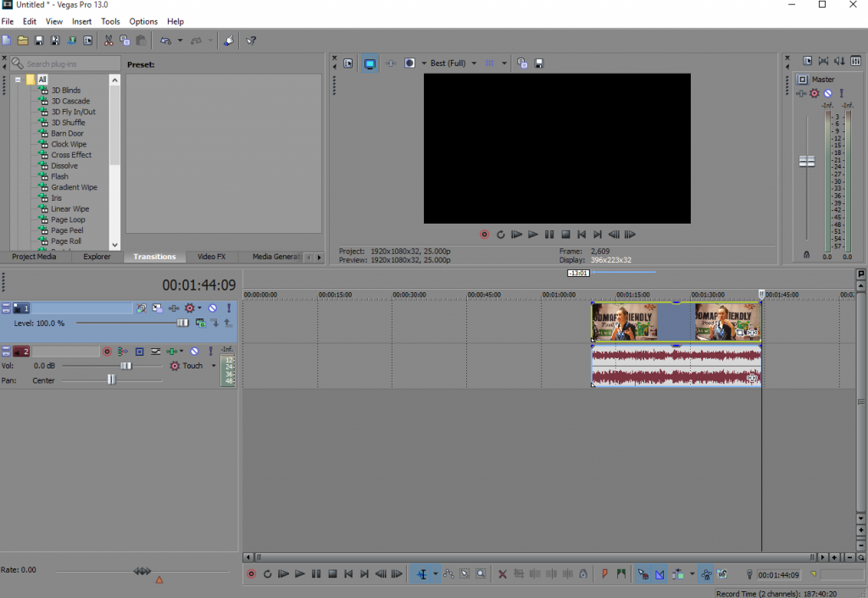Adjust audio track Pan slider

click(112, 380)
